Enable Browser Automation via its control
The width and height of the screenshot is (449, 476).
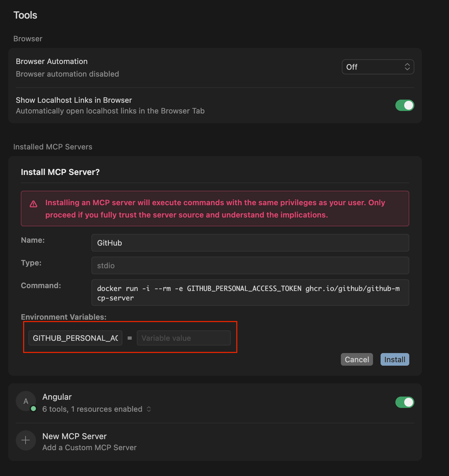[x=378, y=67]
